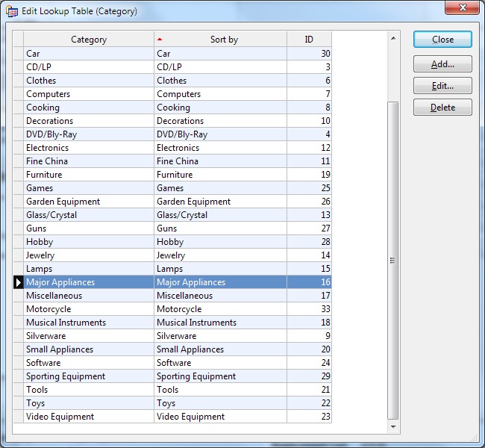Click Jewelry in the Sort by column

coord(220,255)
